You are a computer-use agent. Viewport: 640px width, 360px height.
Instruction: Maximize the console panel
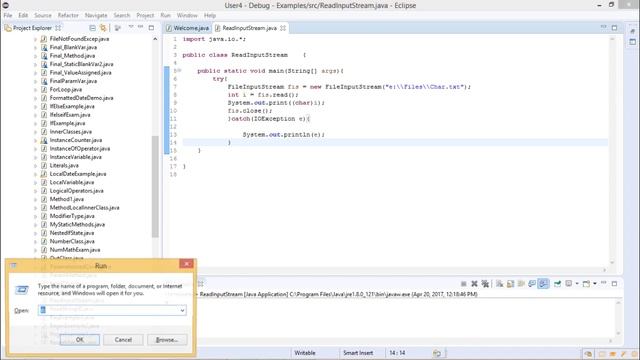614,284
